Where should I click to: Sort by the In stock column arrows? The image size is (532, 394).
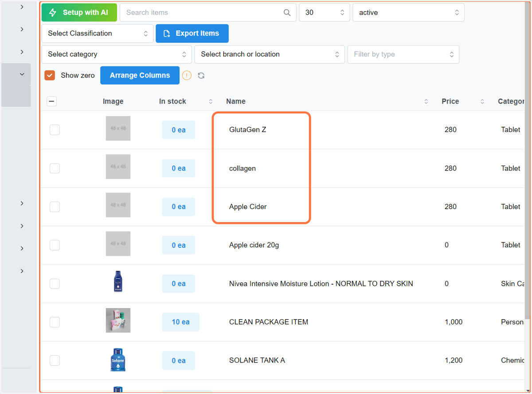211,101
